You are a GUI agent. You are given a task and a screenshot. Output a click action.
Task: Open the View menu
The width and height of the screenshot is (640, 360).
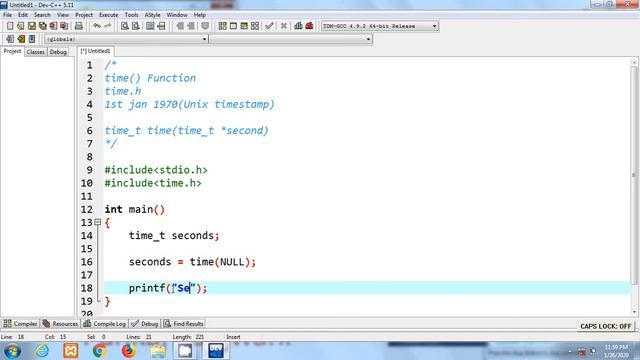[62, 15]
